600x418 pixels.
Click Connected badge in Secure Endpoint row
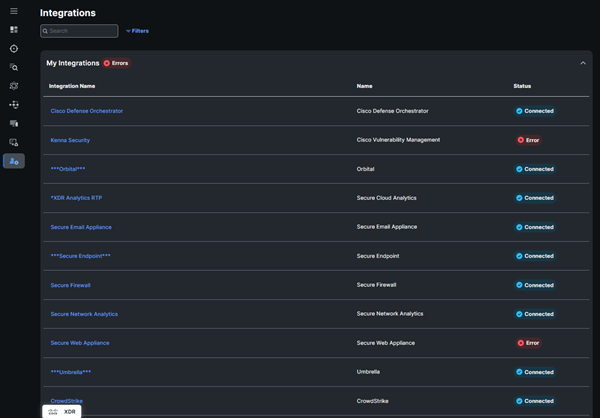click(535, 256)
